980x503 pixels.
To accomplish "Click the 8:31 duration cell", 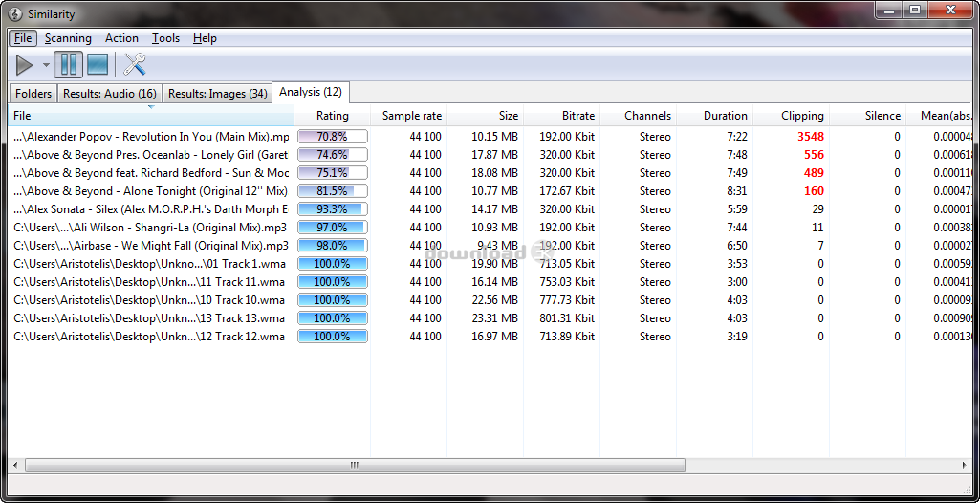I will click(x=737, y=190).
